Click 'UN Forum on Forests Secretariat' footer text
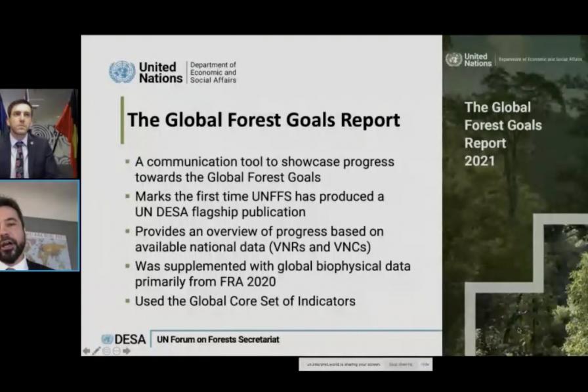The width and height of the screenshot is (588, 392). click(218, 339)
